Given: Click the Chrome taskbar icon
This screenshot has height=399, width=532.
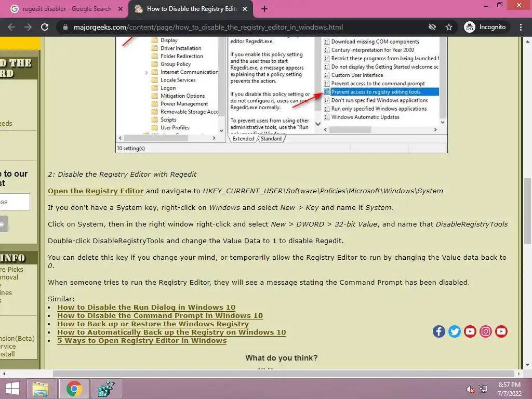Looking at the screenshot, I should [74, 389].
